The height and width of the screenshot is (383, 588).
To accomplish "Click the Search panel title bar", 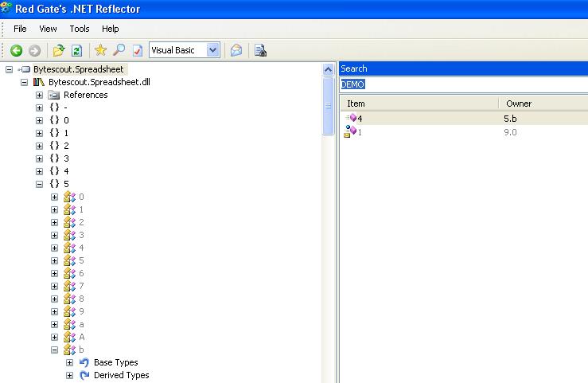I will tap(464, 68).
